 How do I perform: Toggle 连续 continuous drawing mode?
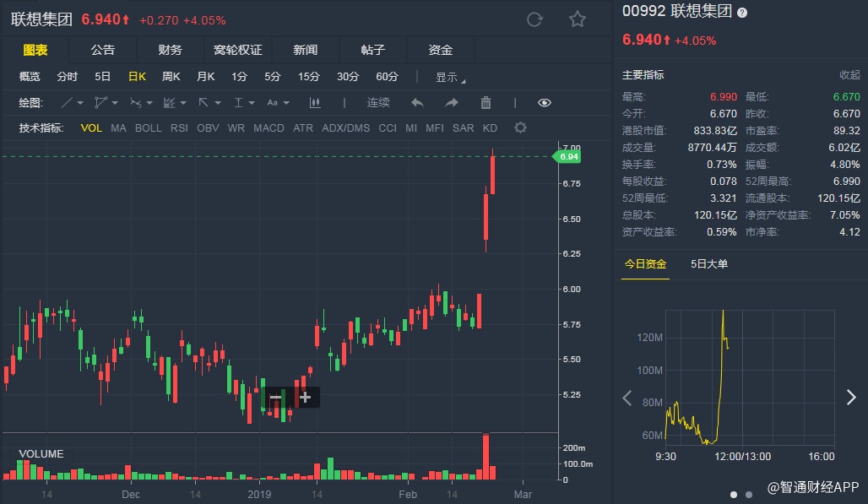click(378, 102)
